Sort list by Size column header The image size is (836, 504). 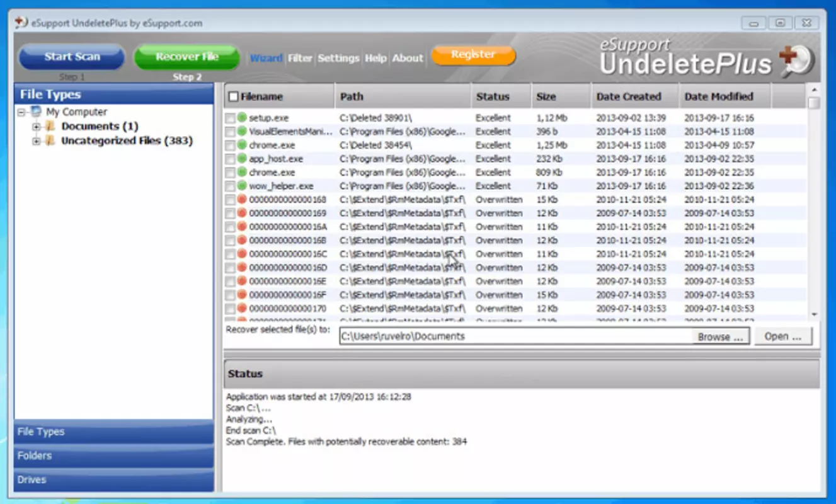coord(561,96)
